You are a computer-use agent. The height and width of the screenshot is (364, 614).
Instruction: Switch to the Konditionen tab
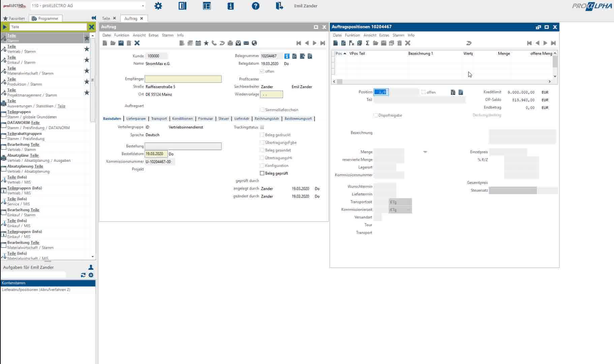click(x=182, y=119)
